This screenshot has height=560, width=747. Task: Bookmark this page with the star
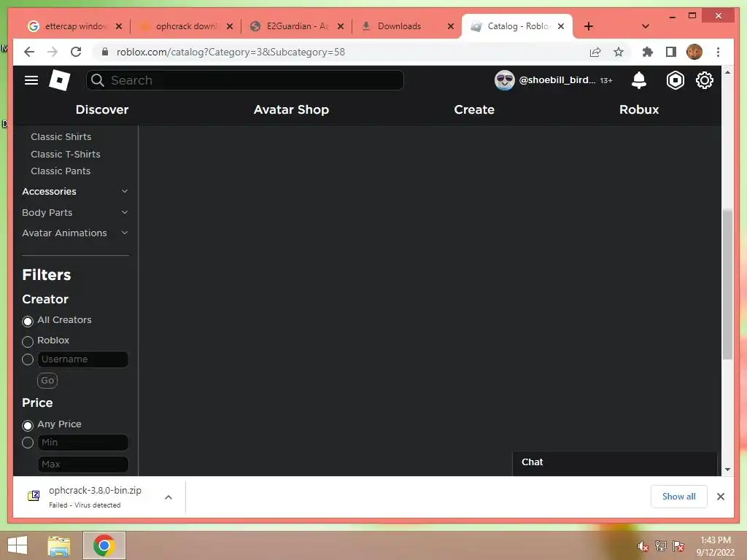point(619,52)
